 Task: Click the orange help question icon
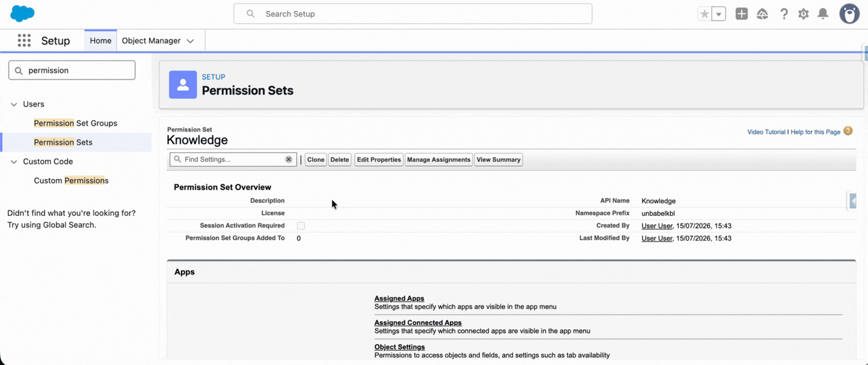(848, 131)
